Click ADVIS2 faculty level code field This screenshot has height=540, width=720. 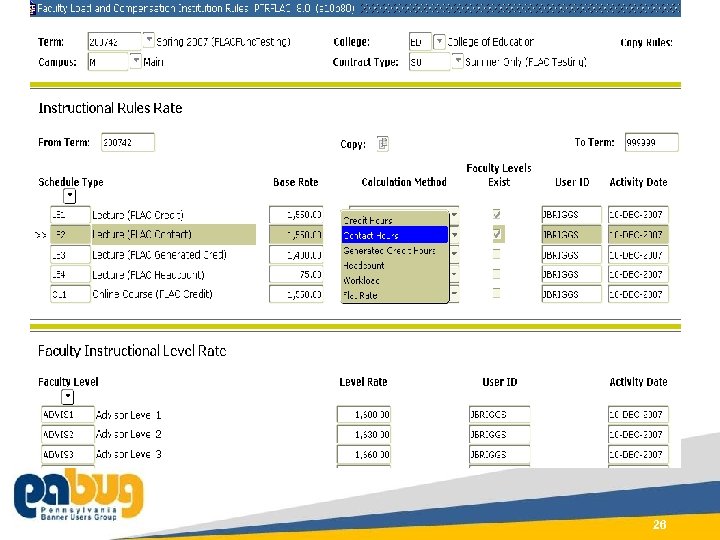(x=68, y=434)
